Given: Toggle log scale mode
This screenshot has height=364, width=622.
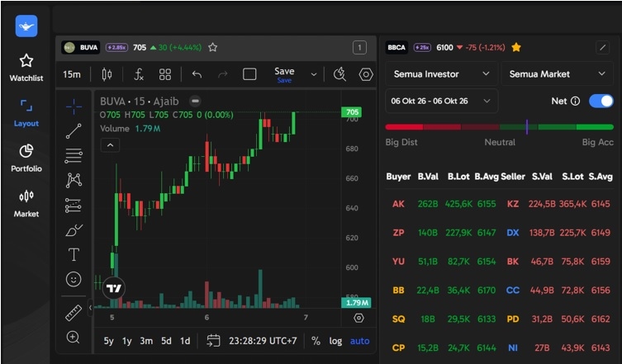Looking at the screenshot, I should pyautogui.click(x=335, y=341).
